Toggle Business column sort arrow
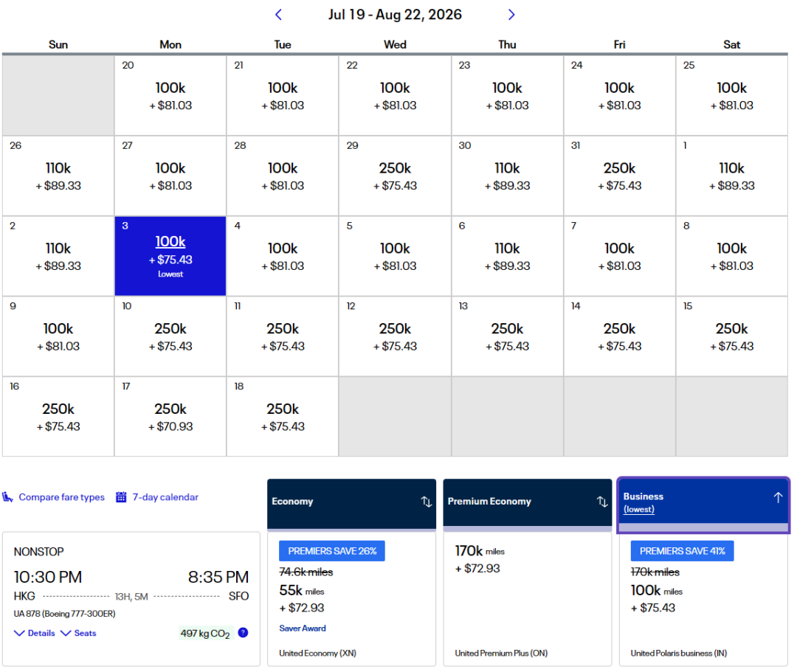The height and width of the screenshot is (672, 797). click(x=777, y=498)
